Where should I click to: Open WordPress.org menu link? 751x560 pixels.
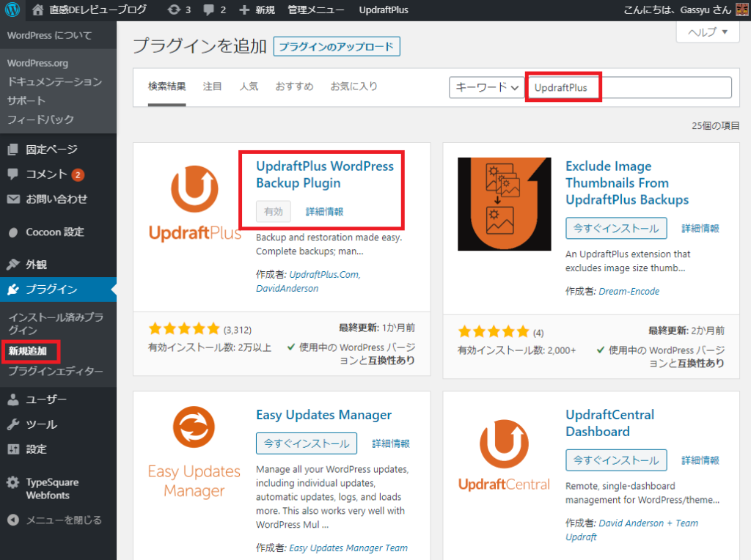tap(37, 63)
